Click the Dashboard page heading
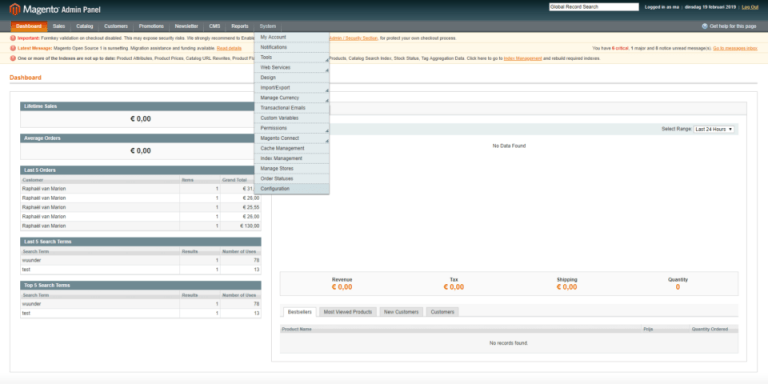The height and width of the screenshot is (384, 768). (x=25, y=77)
